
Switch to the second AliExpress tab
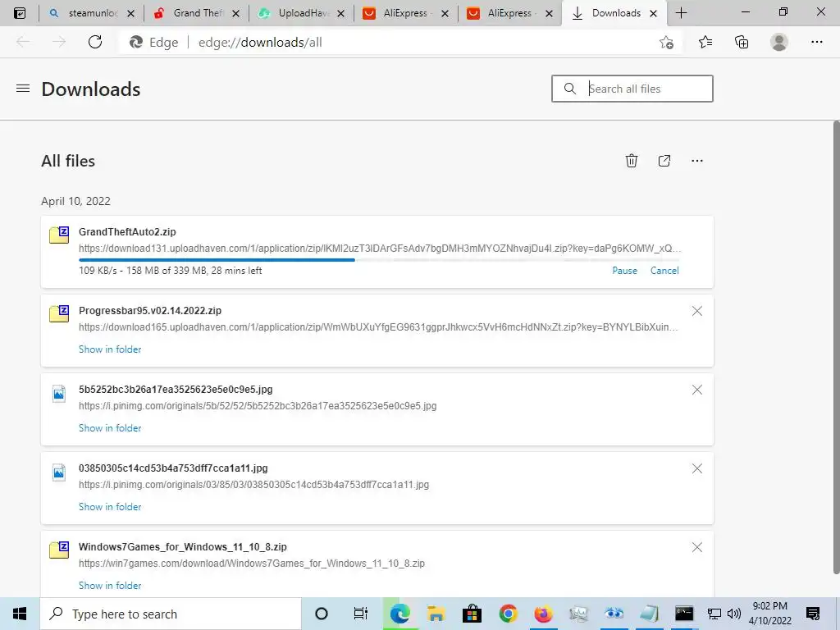(509, 13)
